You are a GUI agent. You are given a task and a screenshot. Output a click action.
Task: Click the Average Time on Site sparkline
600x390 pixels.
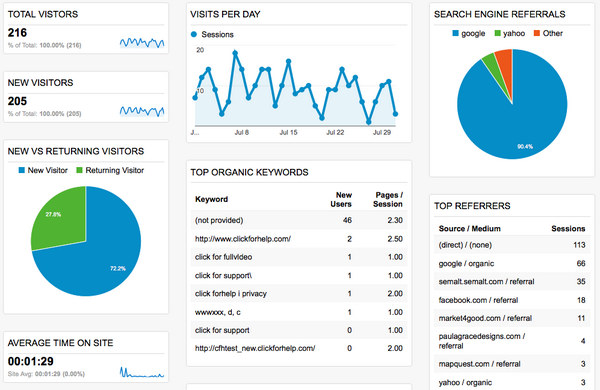(142, 372)
